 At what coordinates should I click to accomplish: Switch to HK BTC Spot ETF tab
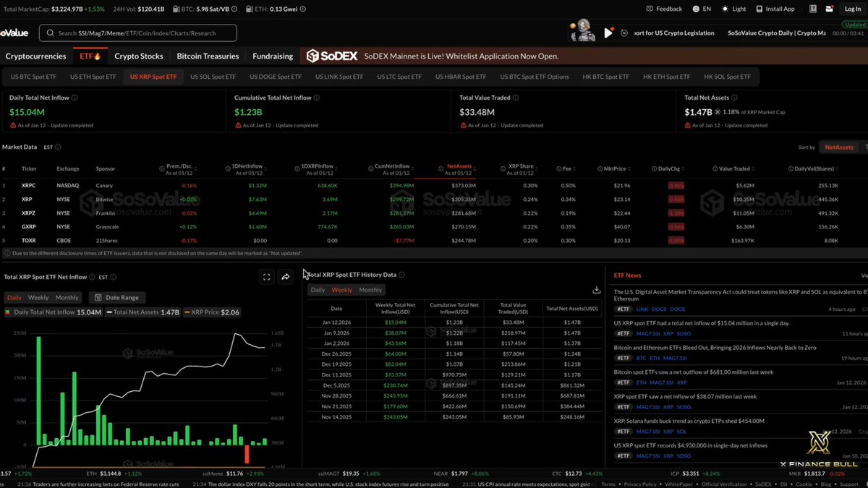pos(605,77)
